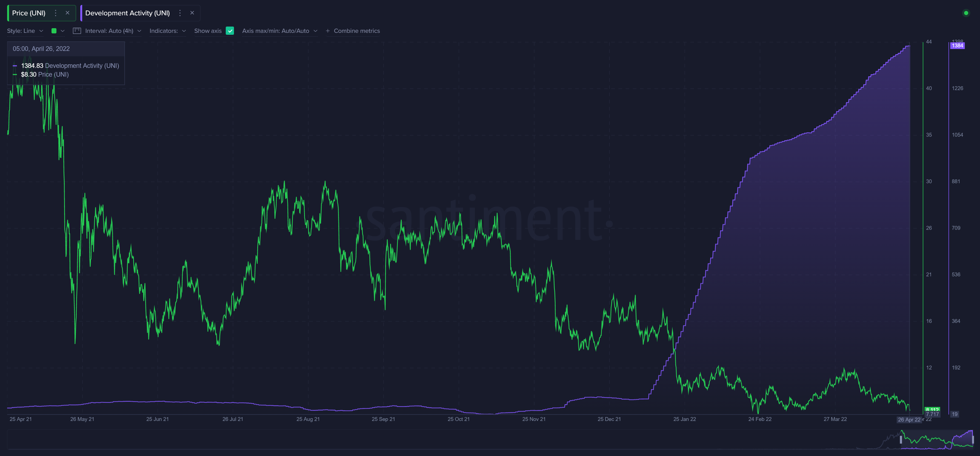The image size is (980, 456).
Task: Open the Interval: Auto (4h) dropdown
Action: pos(113,31)
